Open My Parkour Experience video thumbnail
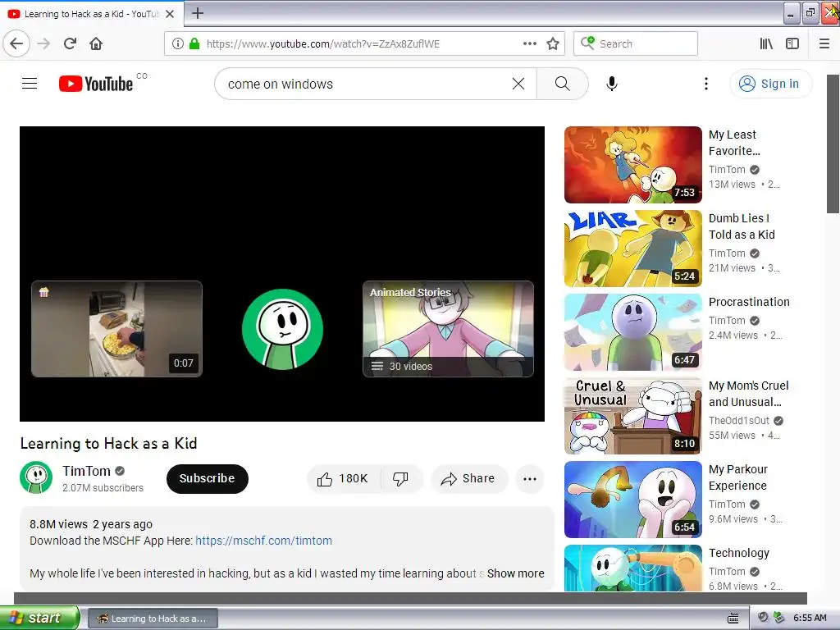The width and height of the screenshot is (840, 630). pos(632,499)
